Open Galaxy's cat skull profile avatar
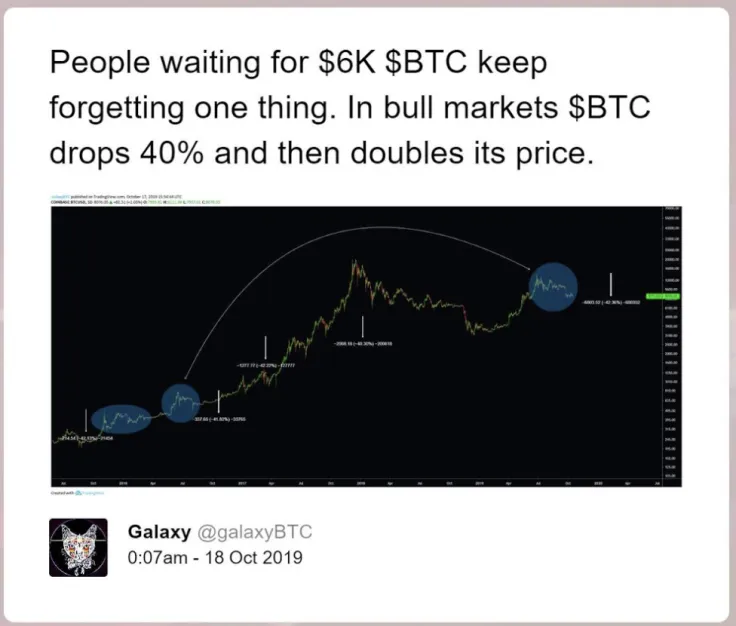This screenshot has width=736, height=626. 78,548
